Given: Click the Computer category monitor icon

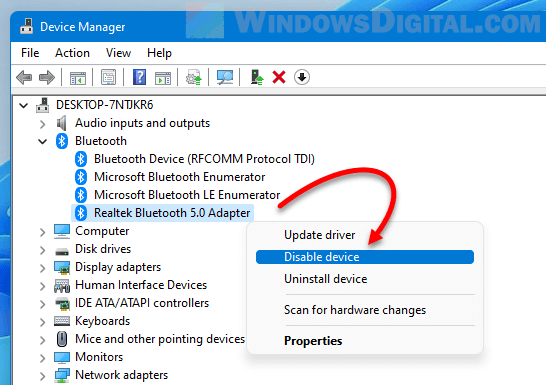Looking at the screenshot, I should (62, 231).
